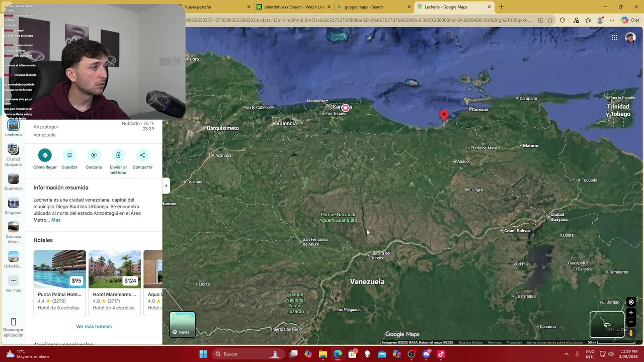Open Ciudad Guayana recent place
Screen dimensions: 644x362
(13, 155)
